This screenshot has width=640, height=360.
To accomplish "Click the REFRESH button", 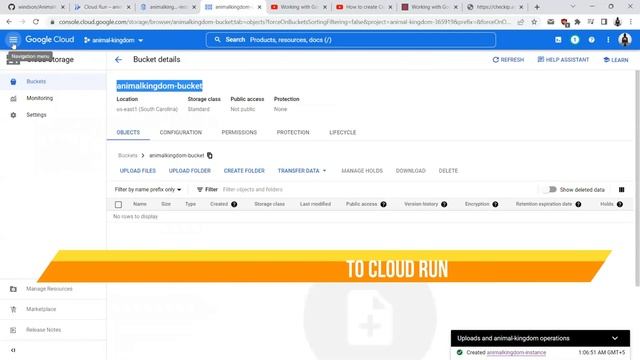I will tap(508, 60).
